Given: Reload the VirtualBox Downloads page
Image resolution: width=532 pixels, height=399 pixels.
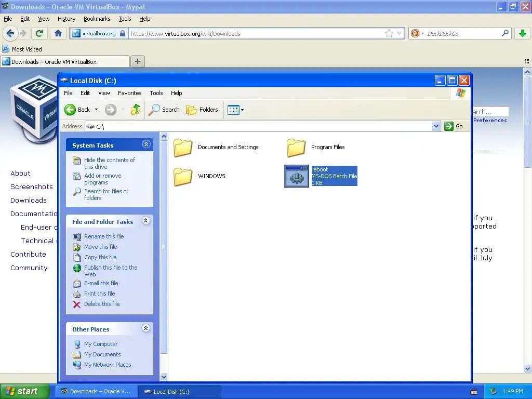Looking at the screenshot, I should click(x=39, y=33).
